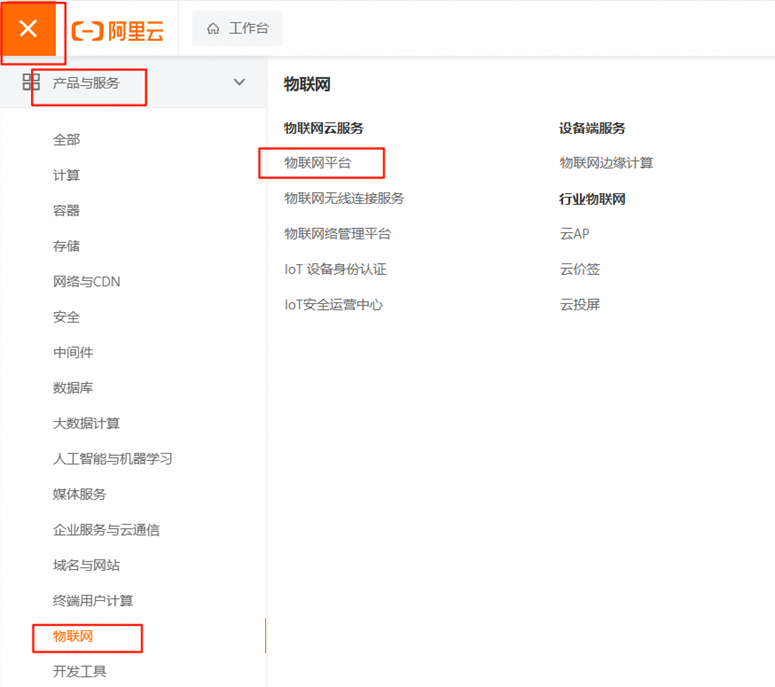Click 设备端服务 subheading
The image size is (775, 687).
[x=592, y=129]
